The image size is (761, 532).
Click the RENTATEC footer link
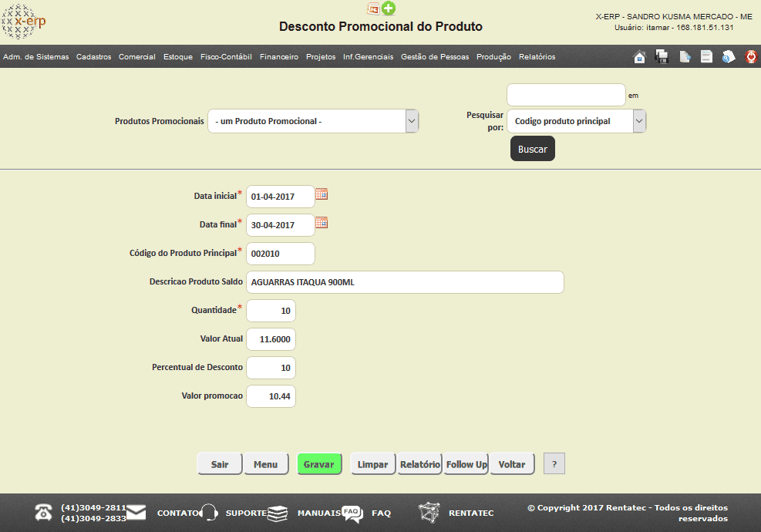[x=471, y=513]
